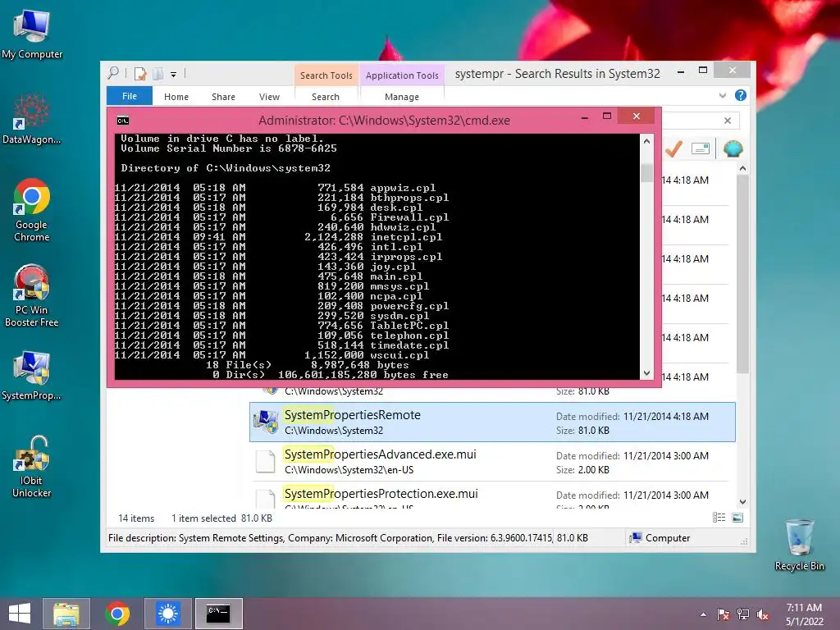Click cmd window scrollbar thumb
Image resolution: width=840 pixels, height=630 pixels.
(646, 172)
